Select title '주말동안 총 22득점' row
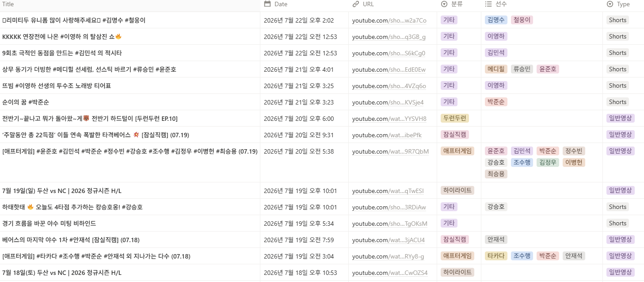The height and width of the screenshot is (282, 644). click(95, 135)
